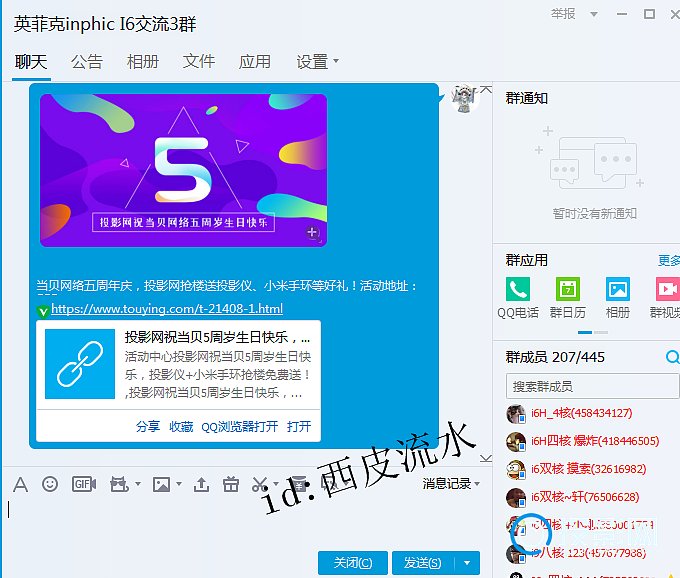Switch to the 公告 announcements tab

tap(87, 62)
